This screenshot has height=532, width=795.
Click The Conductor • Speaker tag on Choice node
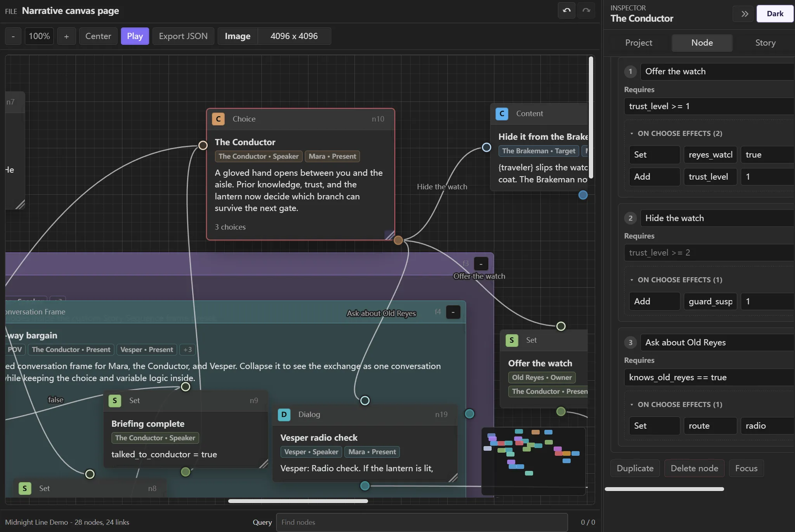coord(259,156)
